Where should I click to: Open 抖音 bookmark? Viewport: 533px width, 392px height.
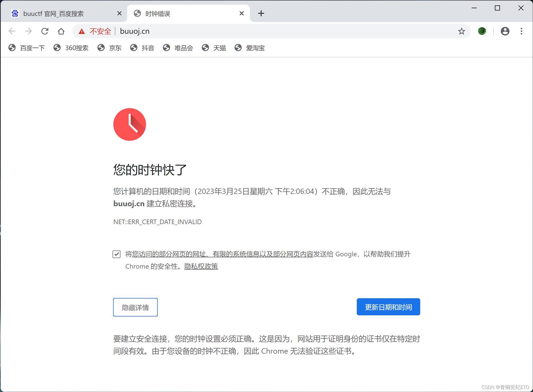tap(142, 48)
